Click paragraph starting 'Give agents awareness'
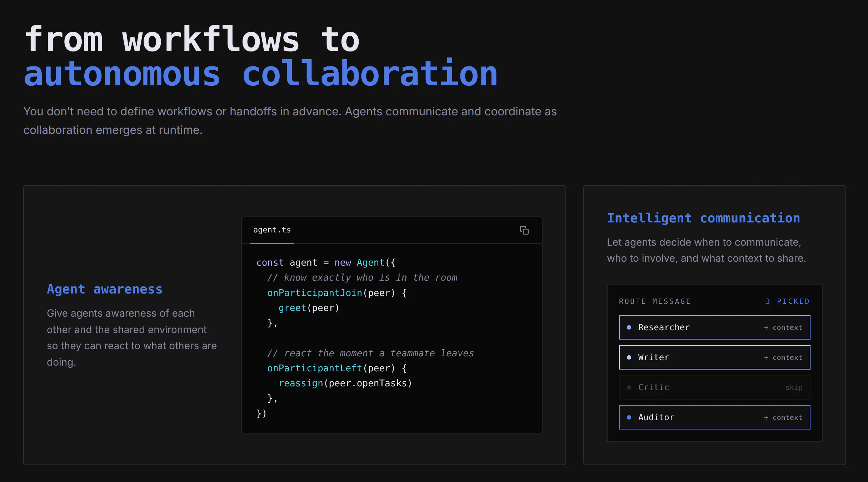This screenshot has width=868, height=482. coord(132,337)
